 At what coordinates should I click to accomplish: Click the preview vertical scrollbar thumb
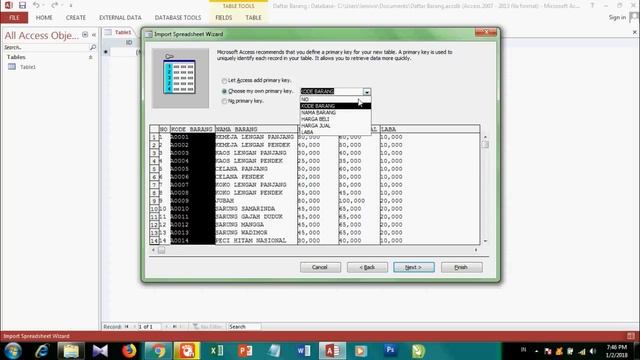pos(485,144)
